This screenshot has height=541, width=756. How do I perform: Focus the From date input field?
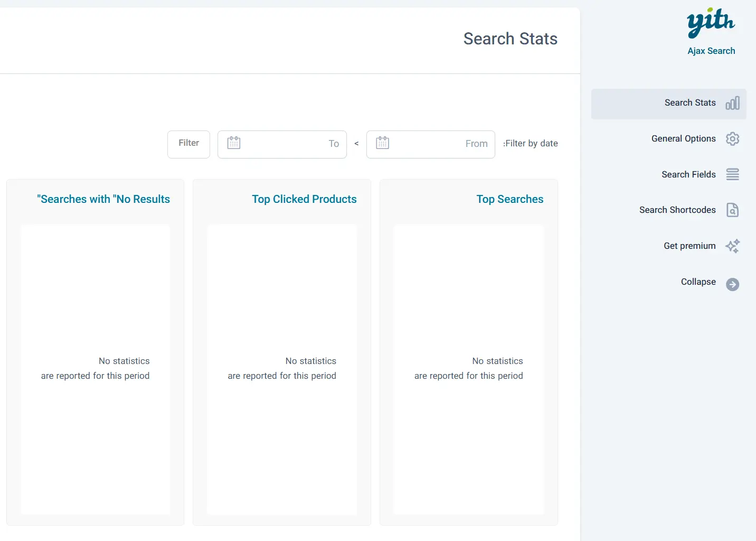[x=431, y=144]
